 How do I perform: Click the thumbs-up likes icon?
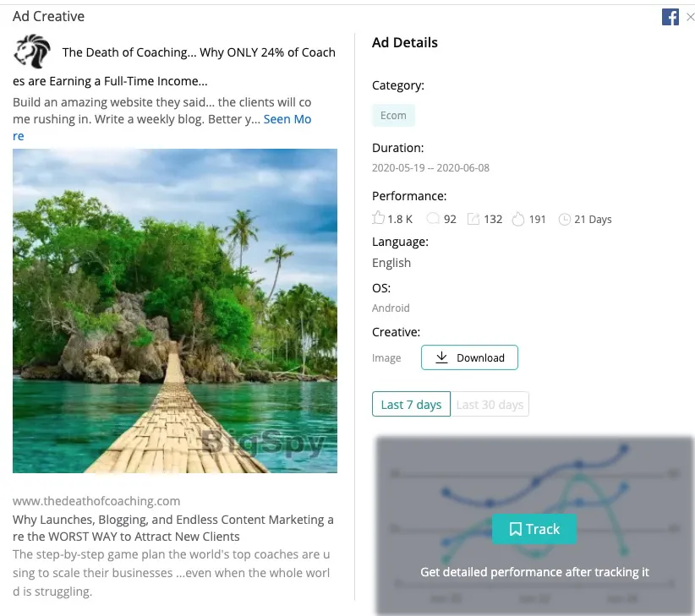point(379,219)
